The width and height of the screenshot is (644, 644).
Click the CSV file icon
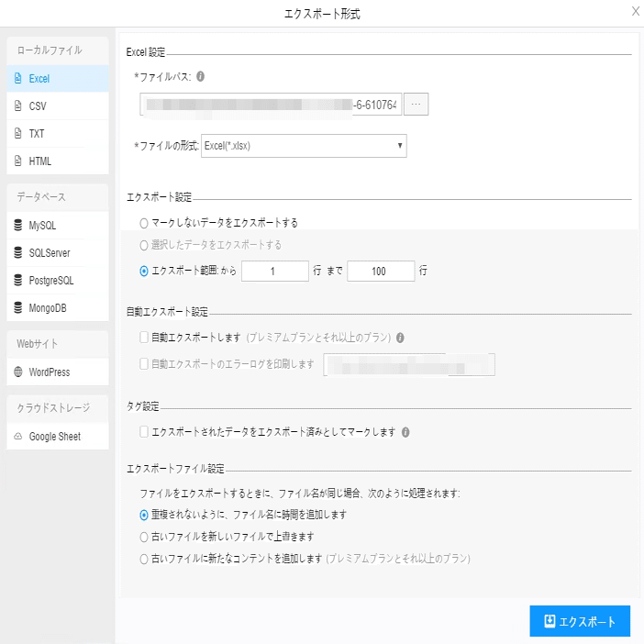click(17, 106)
